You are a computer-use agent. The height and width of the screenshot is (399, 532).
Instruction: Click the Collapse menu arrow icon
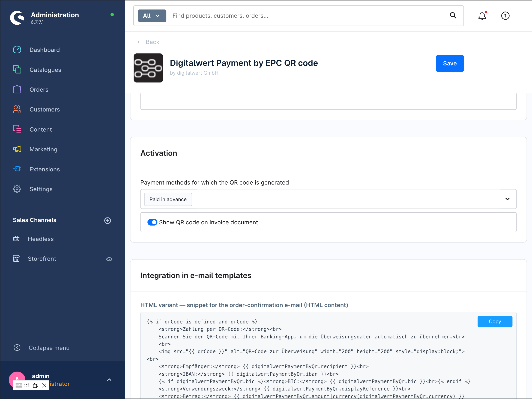(17, 348)
